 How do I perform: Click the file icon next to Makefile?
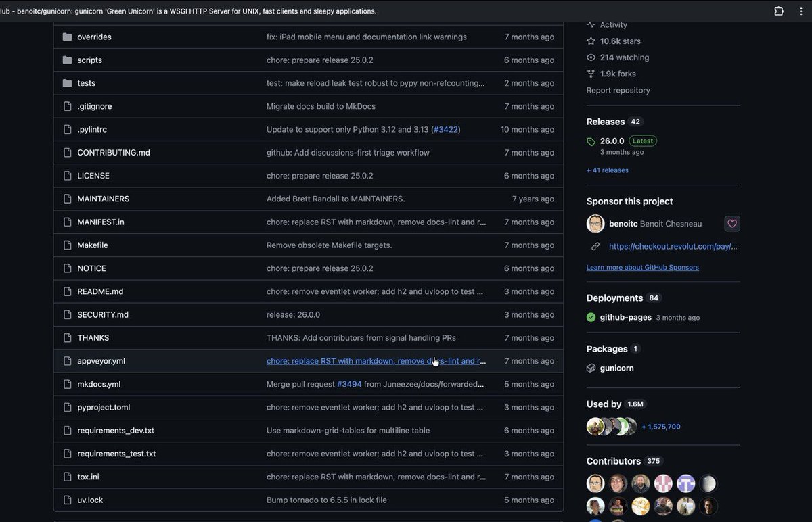(x=67, y=245)
